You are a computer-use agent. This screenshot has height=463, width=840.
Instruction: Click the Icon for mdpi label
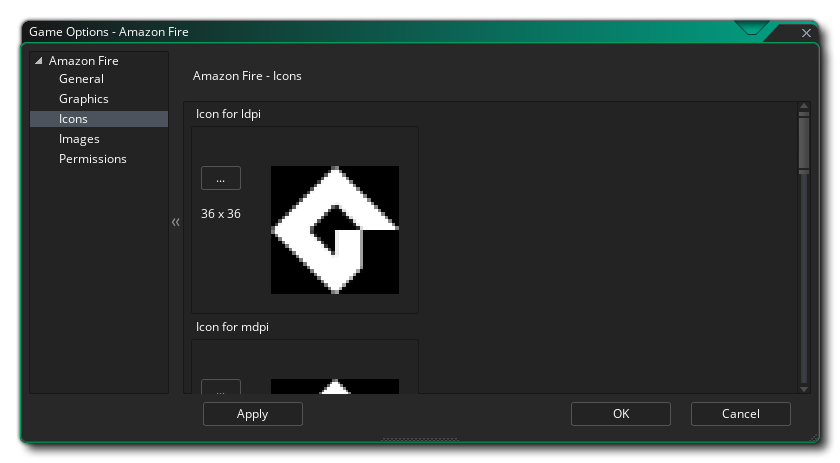coord(232,327)
